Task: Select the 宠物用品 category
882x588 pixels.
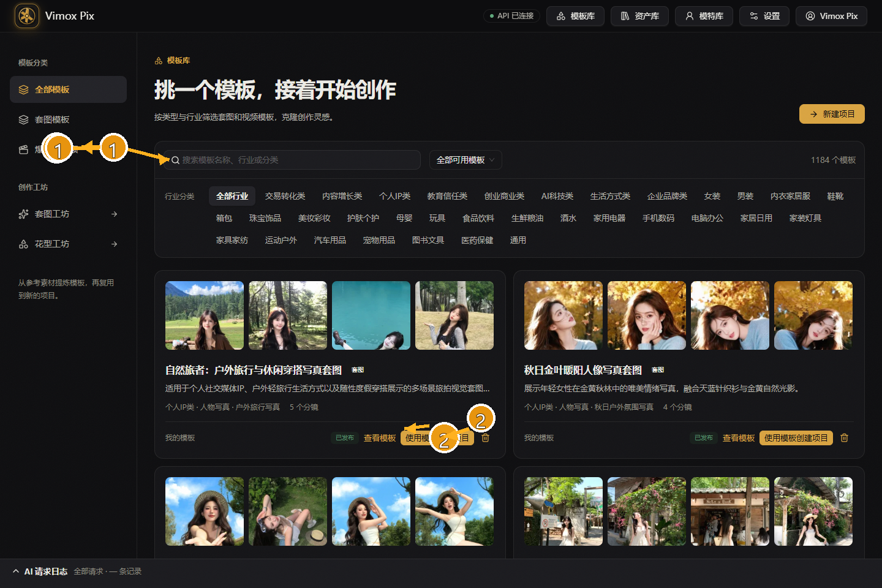Action: click(379, 240)
